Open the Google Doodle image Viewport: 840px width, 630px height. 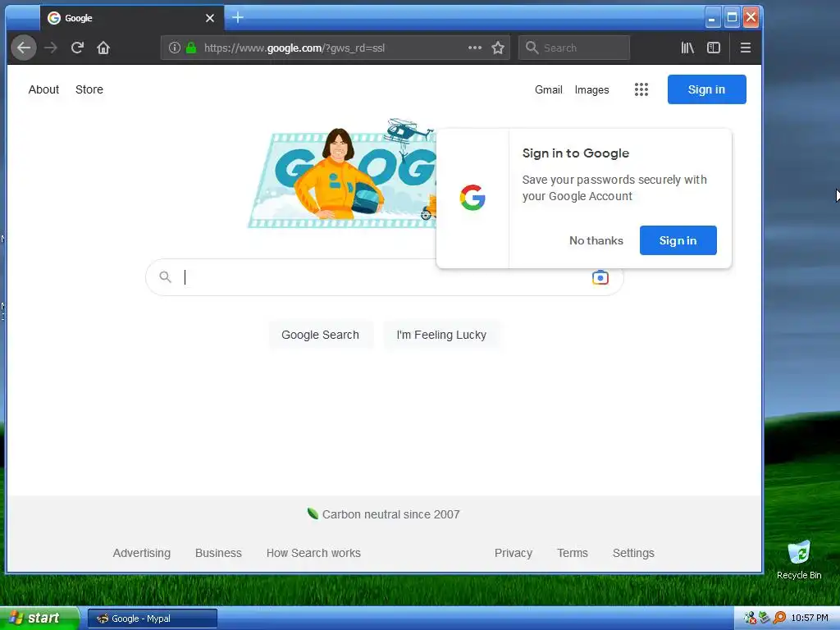343,174
